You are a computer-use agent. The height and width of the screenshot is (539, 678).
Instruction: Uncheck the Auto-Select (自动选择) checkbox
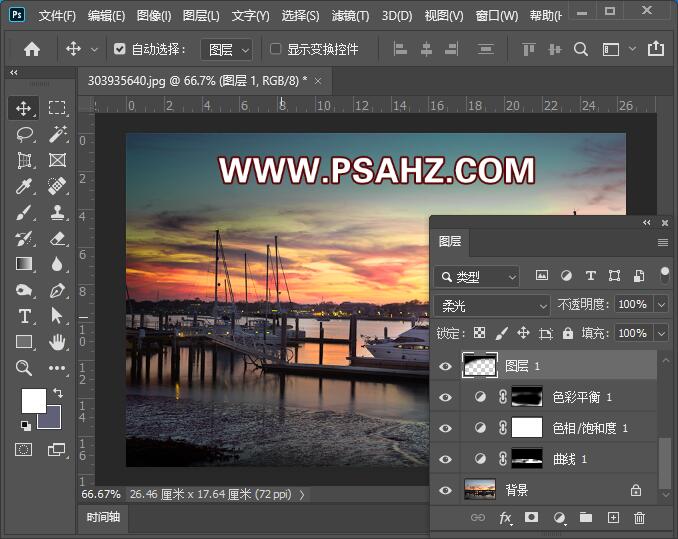(119, 49)
